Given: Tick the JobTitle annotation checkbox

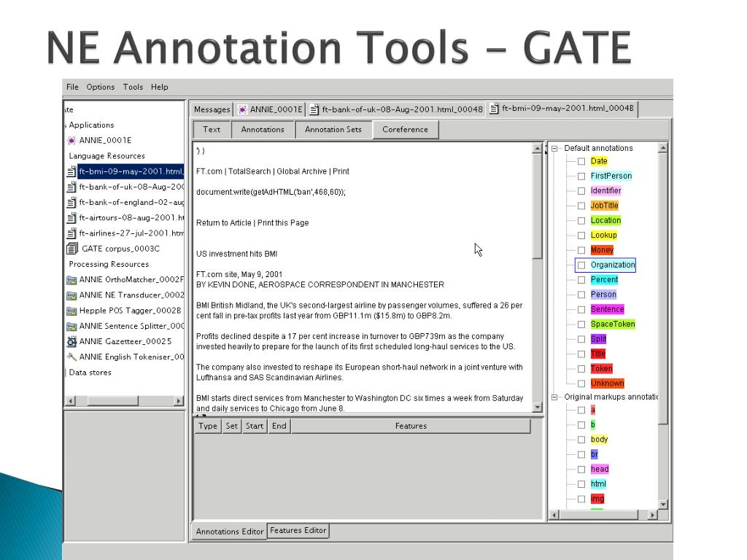Looking at the screenshot, I should pos(581,206).
